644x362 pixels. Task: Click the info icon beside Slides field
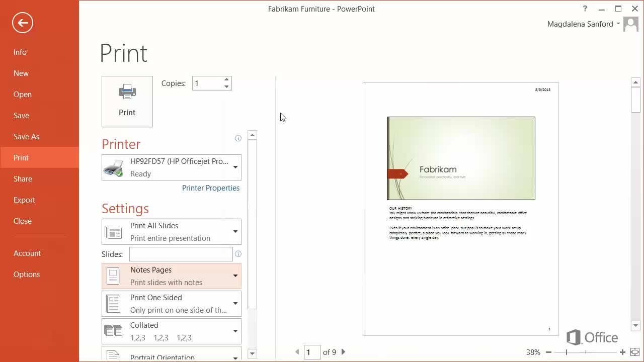(x=238, y=254)
